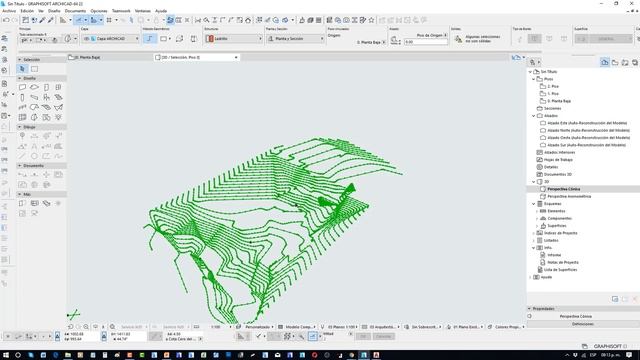This screenshot has width=640, height=360.
Task: Select the Beam tool in Diseño section
Action: (34, 97)
